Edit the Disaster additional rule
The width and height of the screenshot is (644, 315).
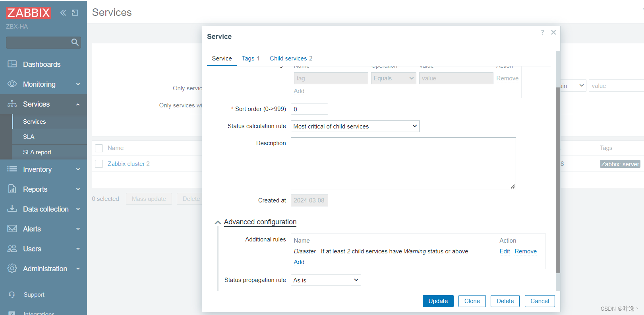pos(505,251)
